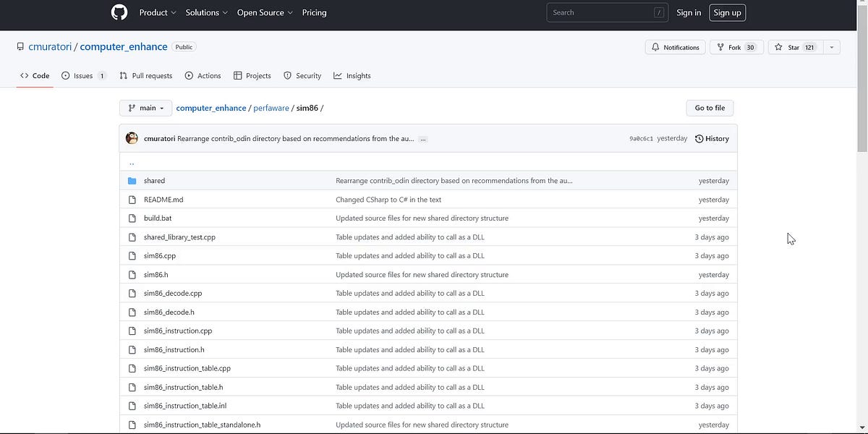Click the GitHub octocat logo
868x434 pixels.
119,12
